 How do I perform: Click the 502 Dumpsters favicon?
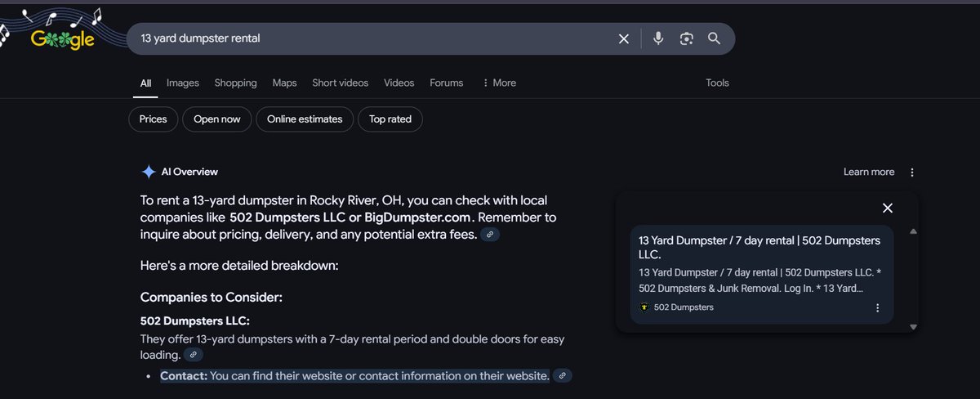click(644, 307)
